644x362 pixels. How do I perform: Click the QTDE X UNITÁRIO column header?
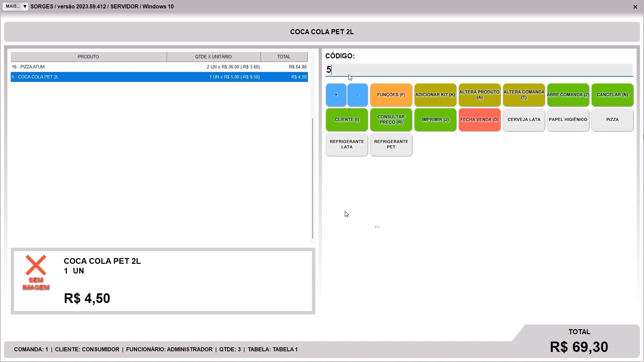tap(214, 57)
